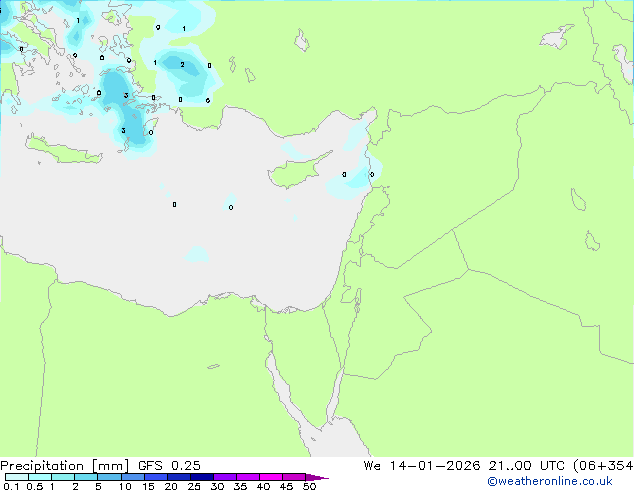Click the map precipitation value 2 over western Turkey

[x=182, y=65]
